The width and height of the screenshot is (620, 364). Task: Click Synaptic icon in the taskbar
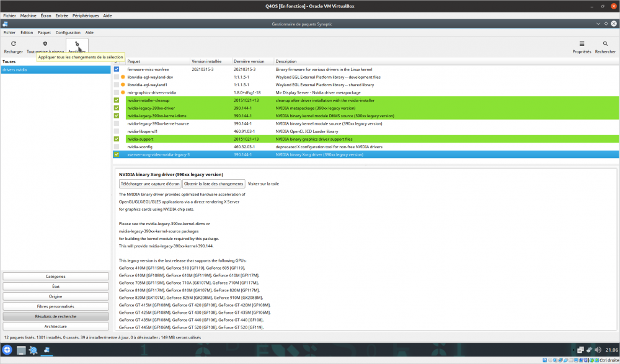coord(46,350)
